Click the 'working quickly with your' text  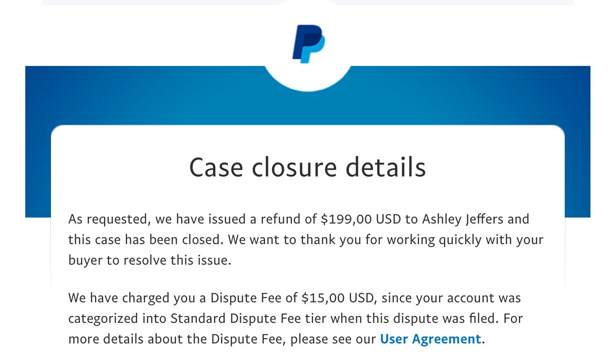pyautogui.click(x=465, y=240)
